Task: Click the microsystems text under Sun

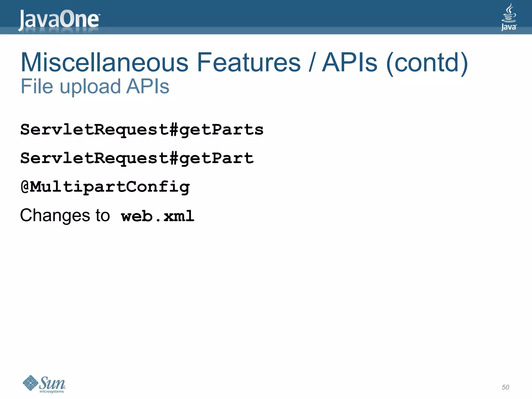Action: 52,391
